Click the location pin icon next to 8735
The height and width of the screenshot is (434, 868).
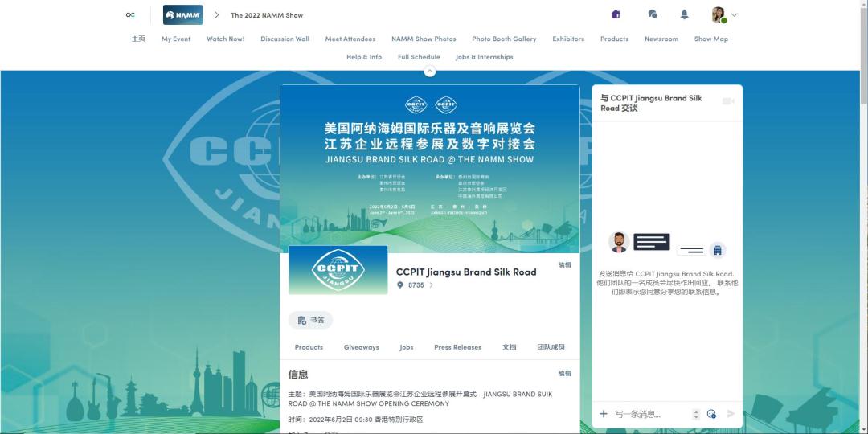pos(400,285)
